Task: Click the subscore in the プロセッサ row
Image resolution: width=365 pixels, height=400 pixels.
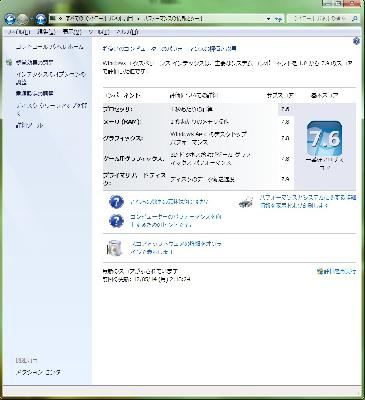Action: (x=285, y=109)
